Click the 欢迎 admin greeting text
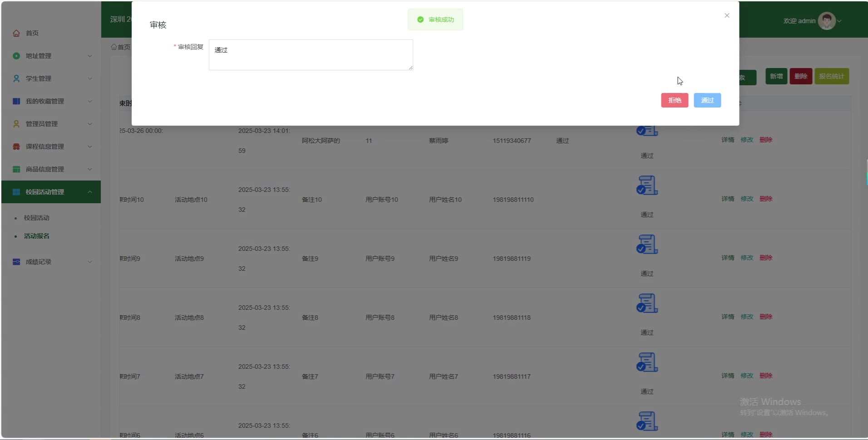This screenshot has height=440, width=868. click(799, 21)
